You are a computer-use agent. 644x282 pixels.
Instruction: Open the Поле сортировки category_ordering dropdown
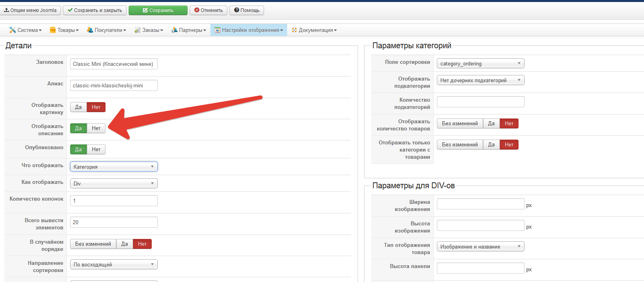pos(481,63)
